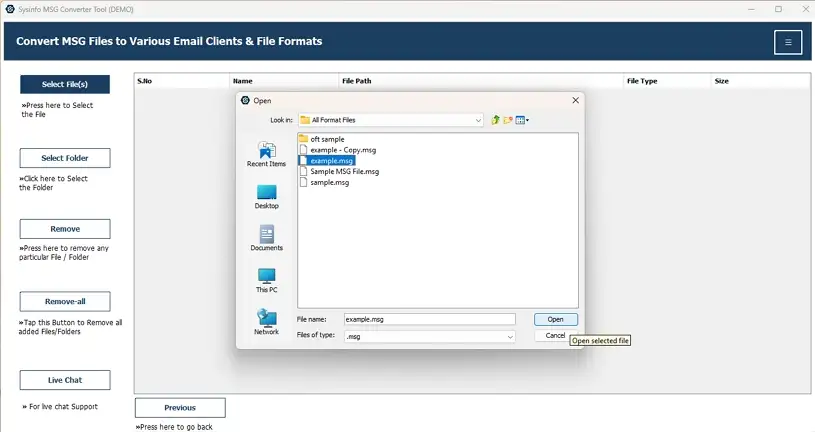Minimize the Sysinfo MSG Converter window
Screen dimensions: 815x432
click(752, 9)
